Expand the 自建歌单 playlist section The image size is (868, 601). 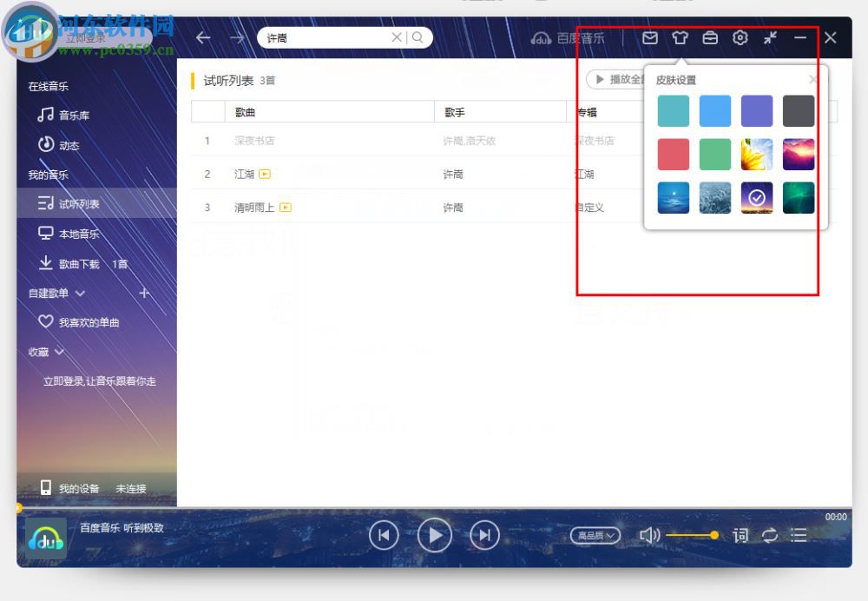81,294
